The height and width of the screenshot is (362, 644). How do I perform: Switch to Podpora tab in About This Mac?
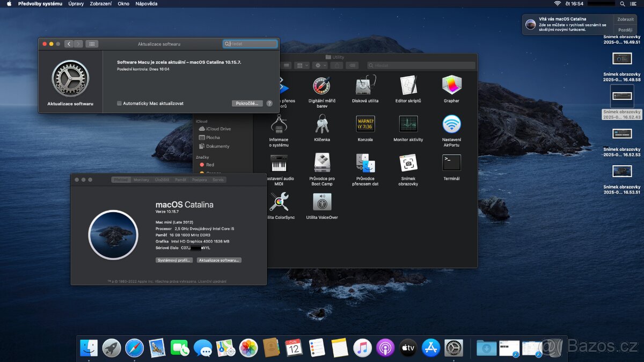point(200,180)
